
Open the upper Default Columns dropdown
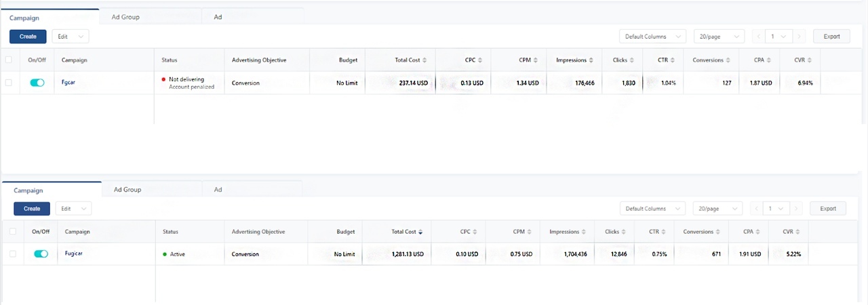tap(652, 37)
